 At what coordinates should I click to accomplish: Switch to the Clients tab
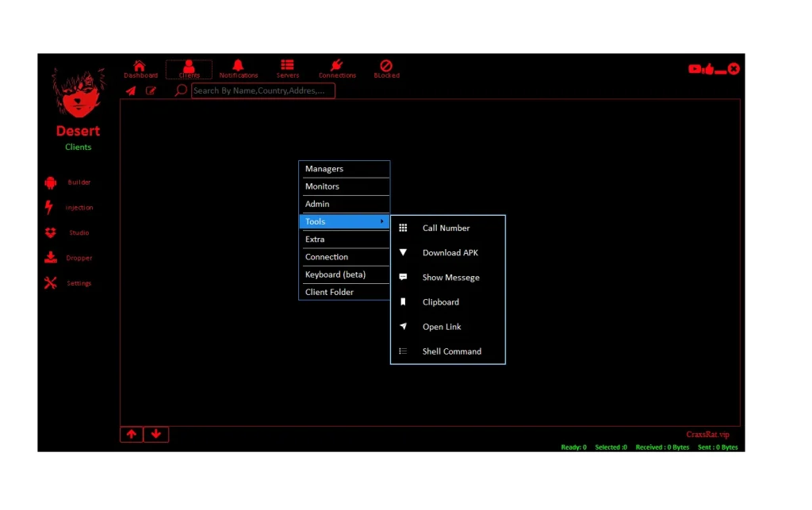point(189,67)
